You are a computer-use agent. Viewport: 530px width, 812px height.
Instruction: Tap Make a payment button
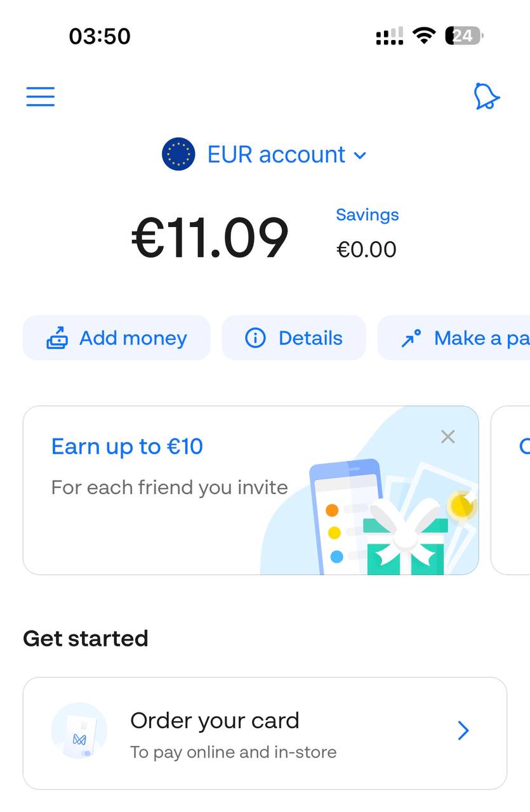click(x=454, y=337)
